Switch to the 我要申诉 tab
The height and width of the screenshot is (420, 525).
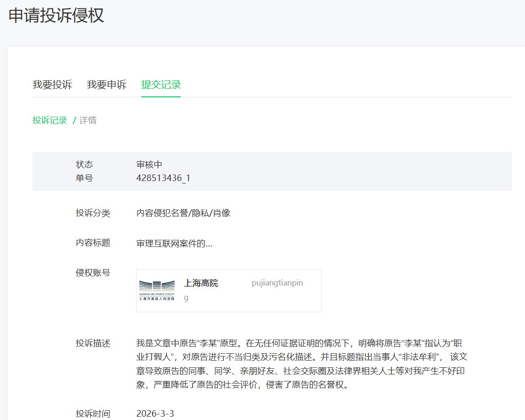tap(106, 85)
